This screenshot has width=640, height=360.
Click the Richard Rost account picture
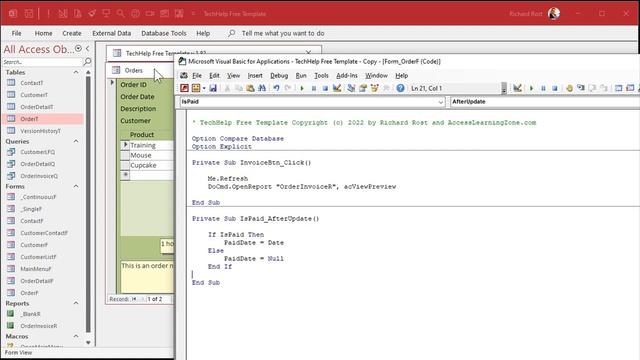554,13
